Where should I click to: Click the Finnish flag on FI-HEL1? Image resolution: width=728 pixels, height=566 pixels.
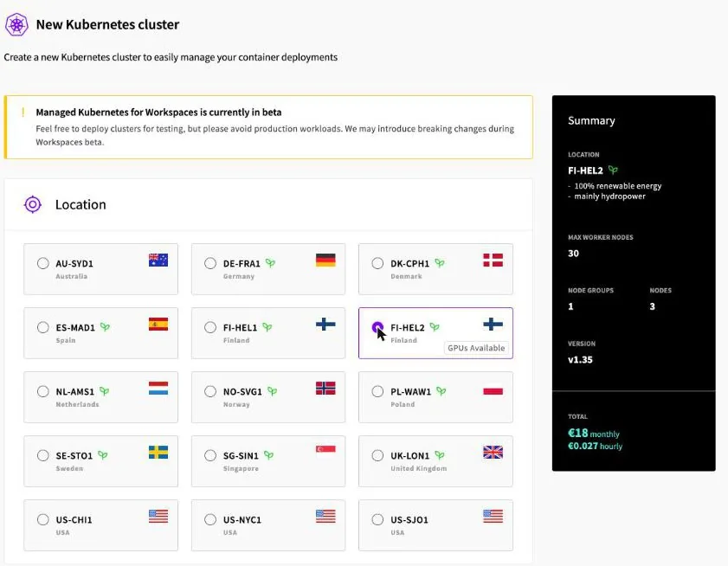click(x=325, y=324)
